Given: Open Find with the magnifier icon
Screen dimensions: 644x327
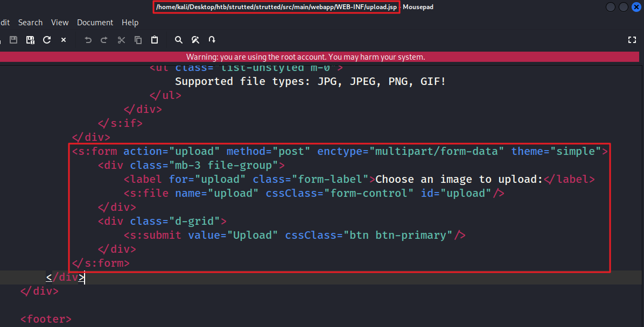Looking at the screenshot, I should coord(179,40).
